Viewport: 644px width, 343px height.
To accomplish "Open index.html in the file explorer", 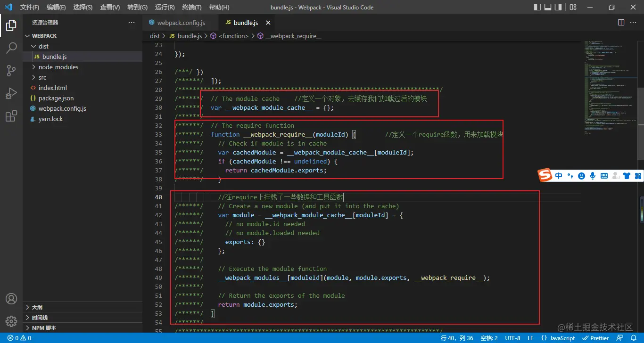I will pos(52,88).
